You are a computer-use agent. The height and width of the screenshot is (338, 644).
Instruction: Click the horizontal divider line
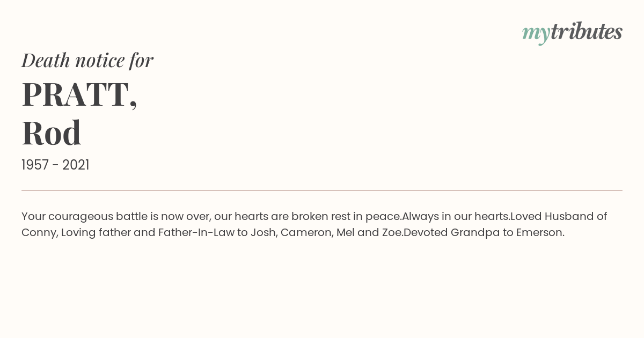(x=322, y=190)
